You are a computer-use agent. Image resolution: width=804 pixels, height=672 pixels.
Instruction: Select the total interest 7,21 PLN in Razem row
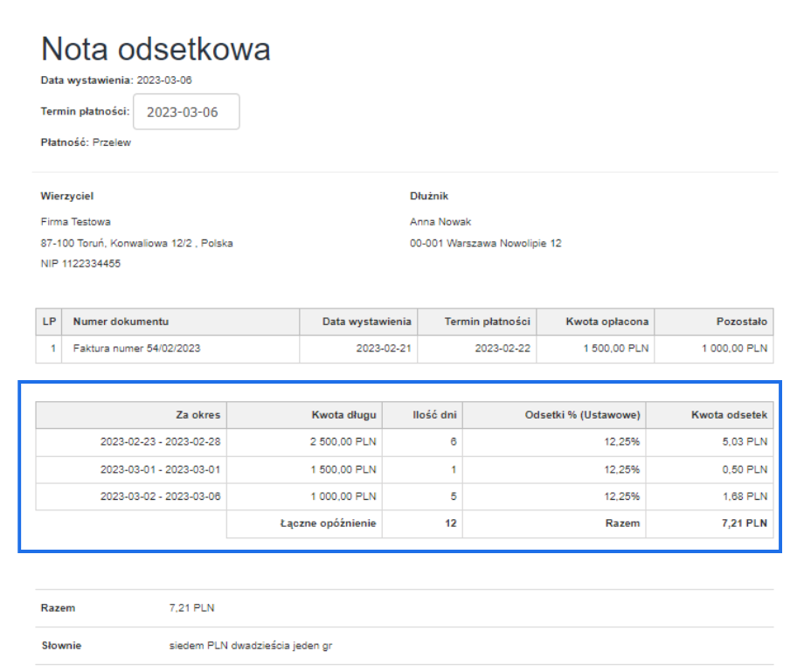[x=744, y=523]
